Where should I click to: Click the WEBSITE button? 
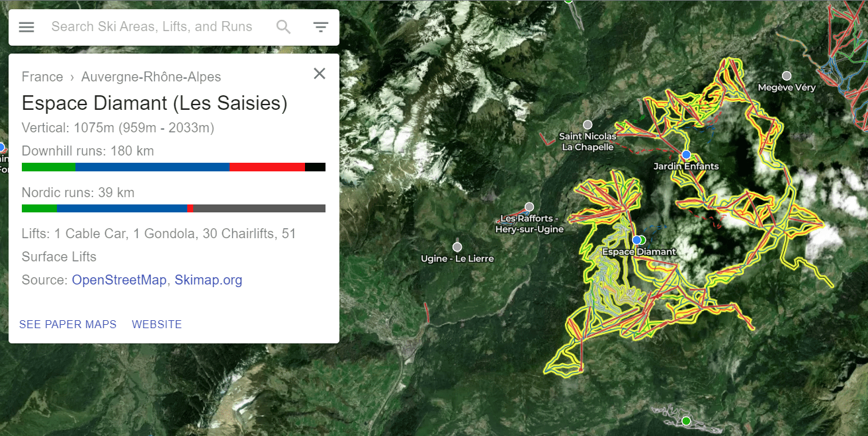coord(157,324)
